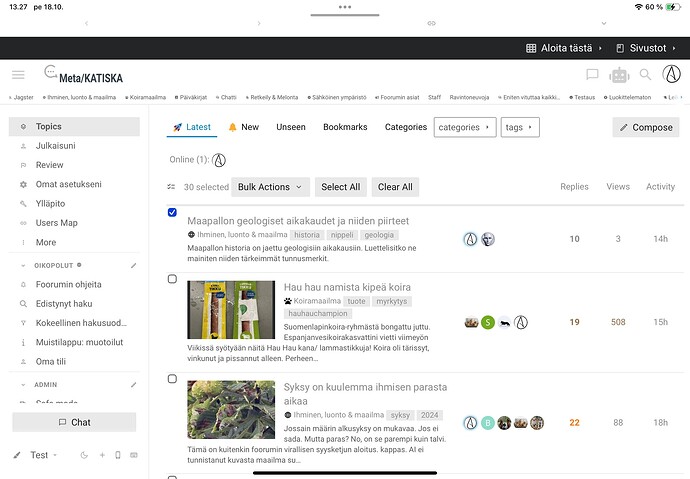The height and width of the screenshot is (479, 690).
Task: Expand the Sivustot menu
Action: [x=646, y=48]
